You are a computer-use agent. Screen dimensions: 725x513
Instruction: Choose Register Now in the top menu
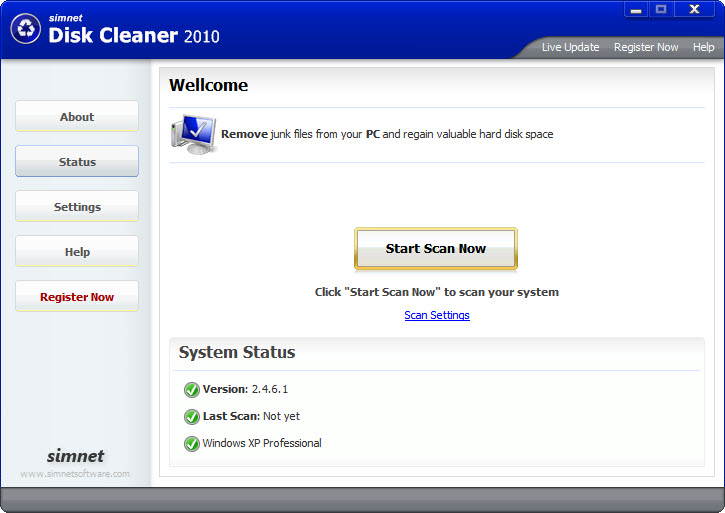click(645, 47)
